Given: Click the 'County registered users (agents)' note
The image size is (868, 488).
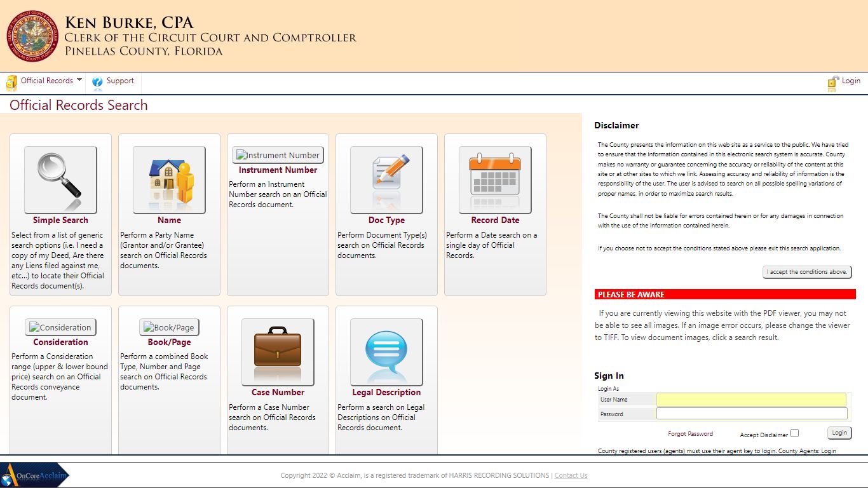Looking at the screenshot, I should 717,451.
